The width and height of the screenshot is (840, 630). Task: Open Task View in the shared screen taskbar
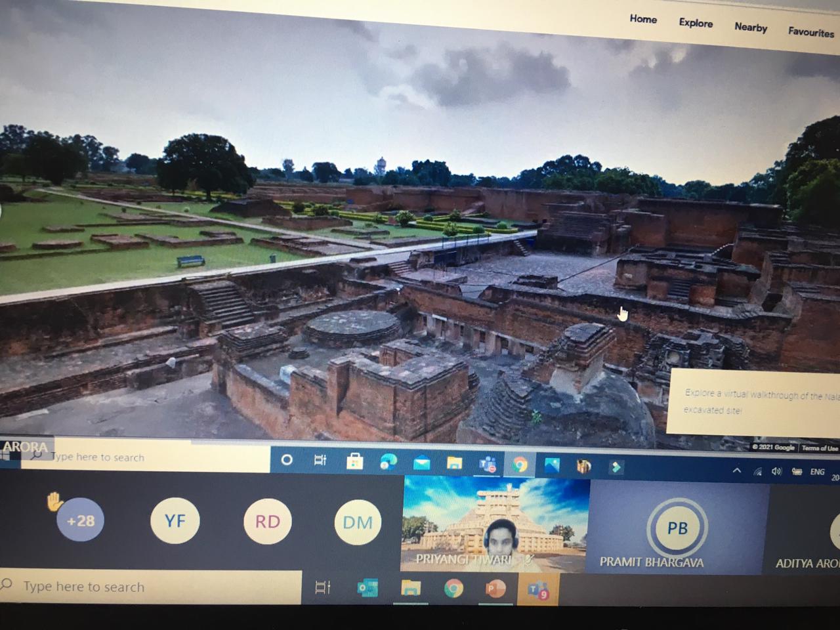[320, 461]
